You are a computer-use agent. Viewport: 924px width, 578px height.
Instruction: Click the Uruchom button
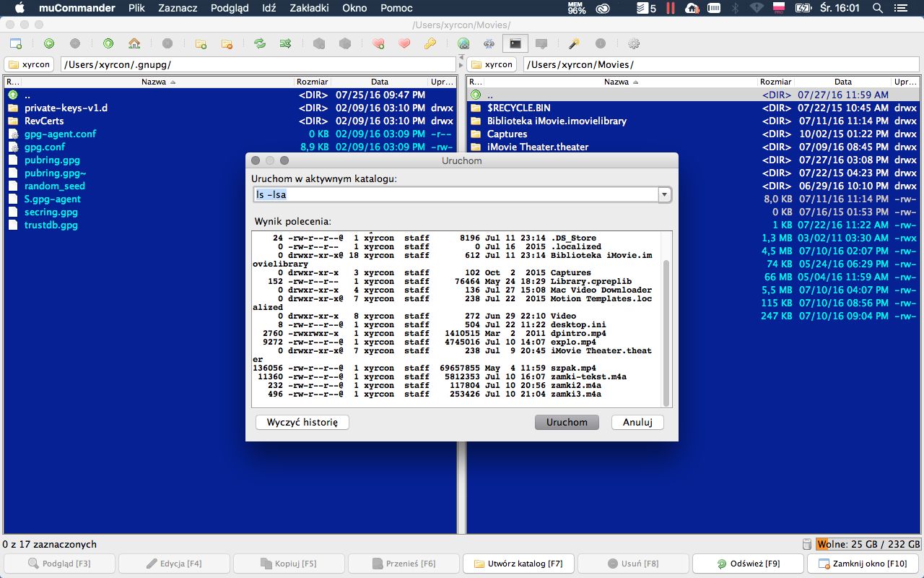click(567, 422)
